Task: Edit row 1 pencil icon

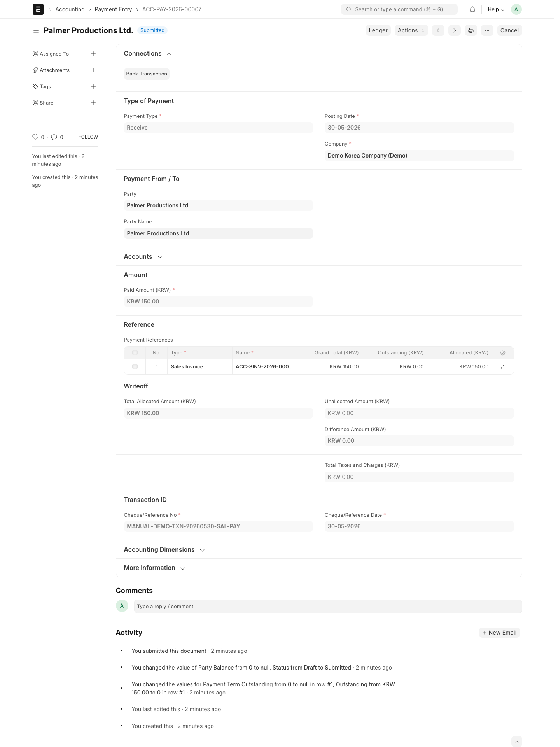Action: pos(502,367)
